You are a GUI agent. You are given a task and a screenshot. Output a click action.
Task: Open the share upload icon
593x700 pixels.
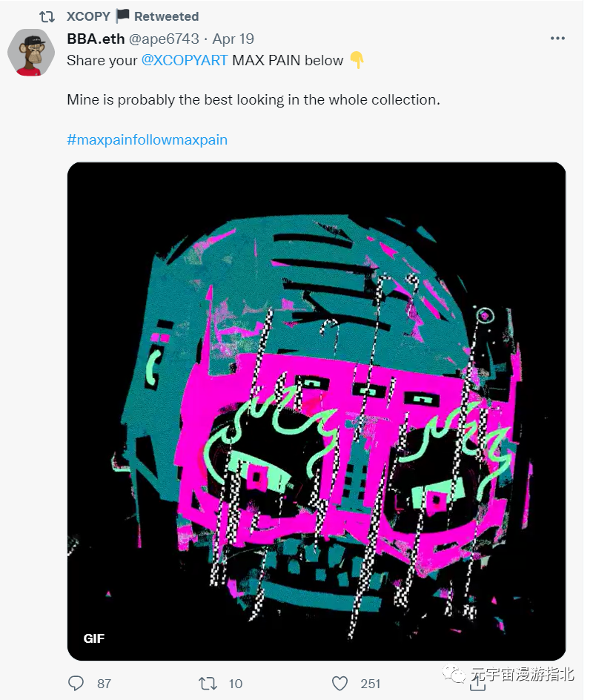point(477,683)
